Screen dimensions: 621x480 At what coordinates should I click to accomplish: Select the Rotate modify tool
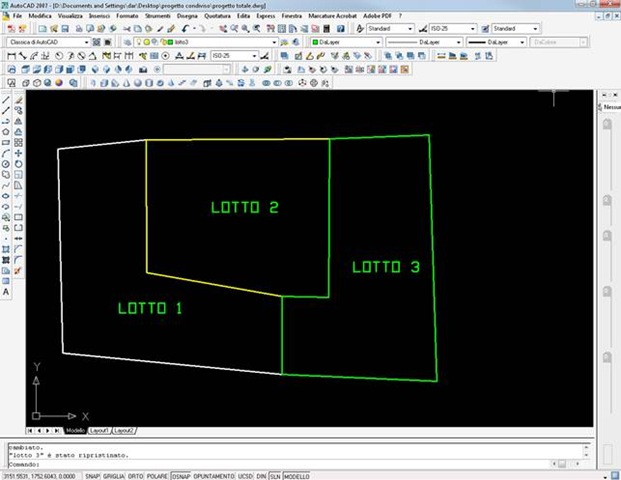(x=19, y=164)
